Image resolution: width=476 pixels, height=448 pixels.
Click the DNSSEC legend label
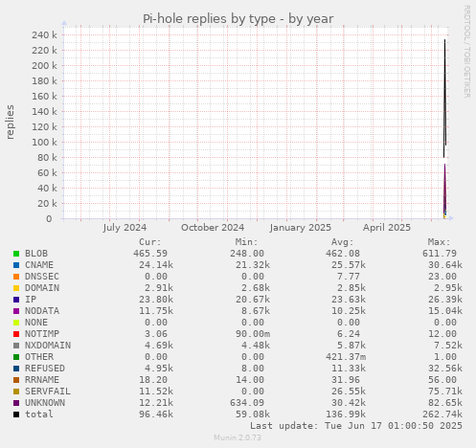coord(42,277)
